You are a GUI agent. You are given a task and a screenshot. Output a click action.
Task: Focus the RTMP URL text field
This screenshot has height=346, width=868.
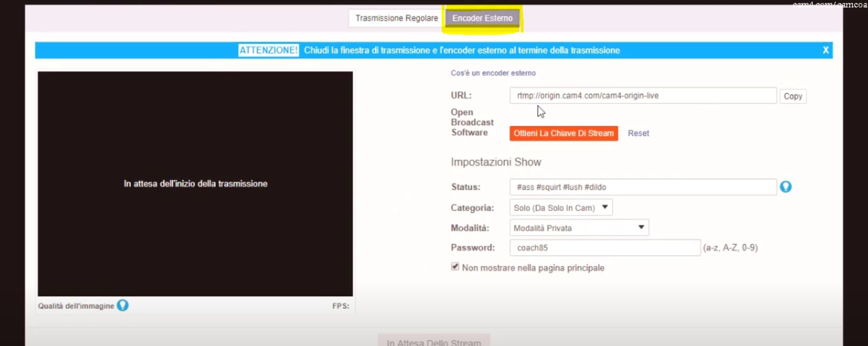tap(642, 95)
